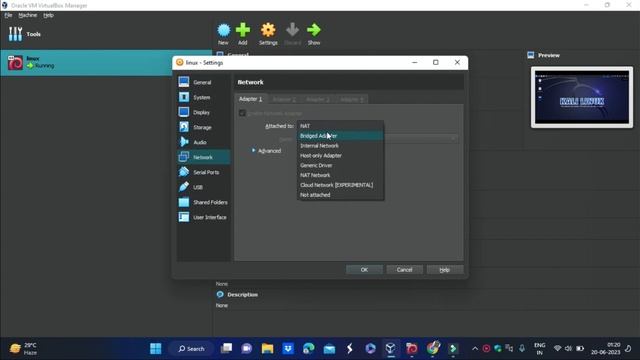Show hidden system tray icons
The width and height of the screenshot is (640, 360).
click(x=475, y=349)
